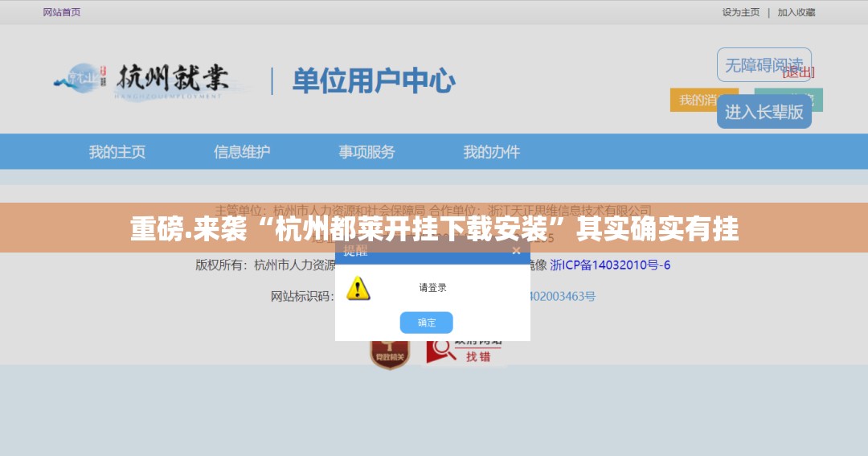
Task: Go to 我的办件
Action: pos(491,151)
